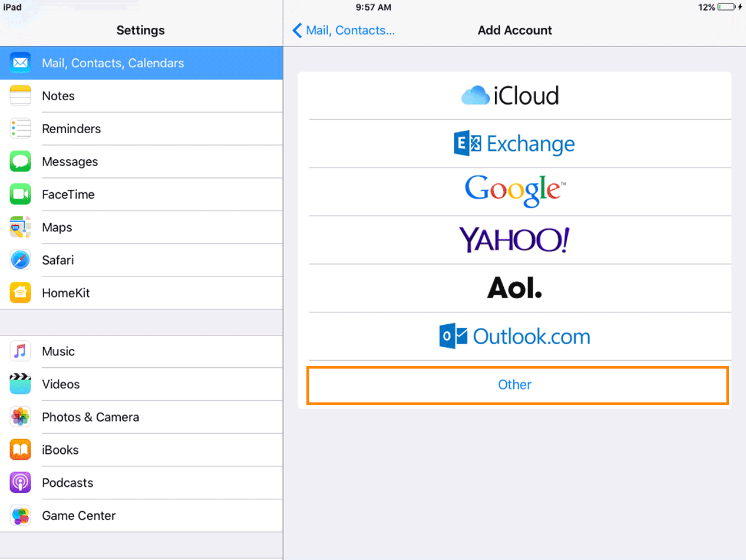Open Messages settings
Image resolution: width=746 pixels, height=560 pixels.
tap(141, 162)
